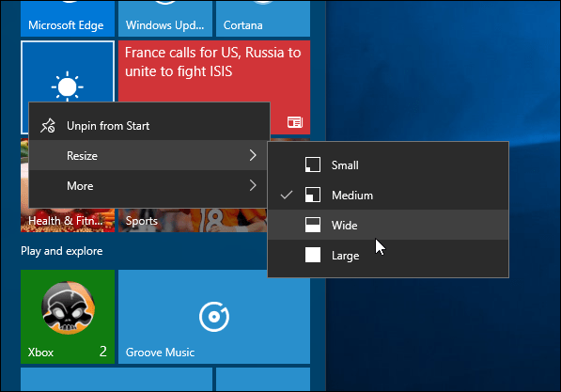Choose the Large label in the Resize submenu
The image size is (561, 392).
345,256
